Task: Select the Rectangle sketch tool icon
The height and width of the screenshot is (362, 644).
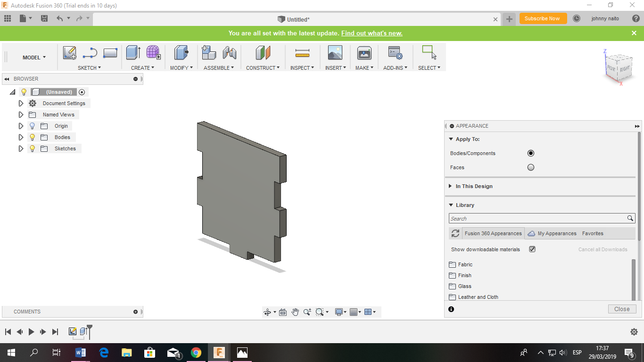Action: (110, 53)
